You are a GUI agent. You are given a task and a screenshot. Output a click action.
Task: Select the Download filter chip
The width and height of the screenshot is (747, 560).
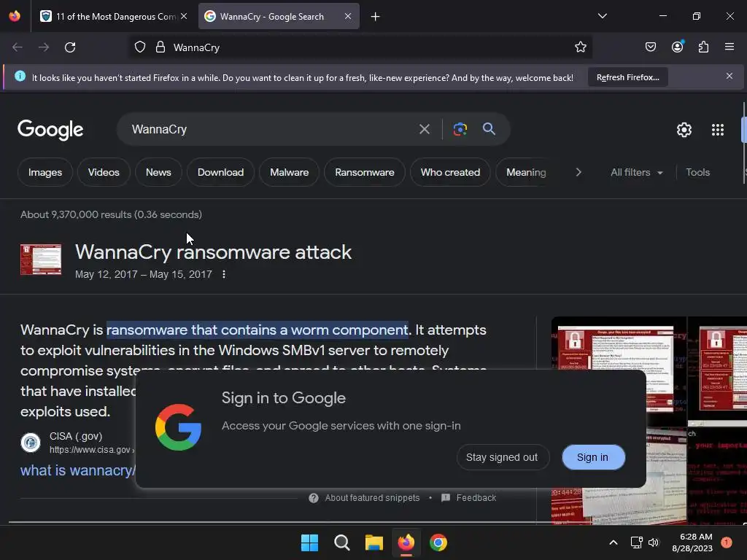pos(220,172)
